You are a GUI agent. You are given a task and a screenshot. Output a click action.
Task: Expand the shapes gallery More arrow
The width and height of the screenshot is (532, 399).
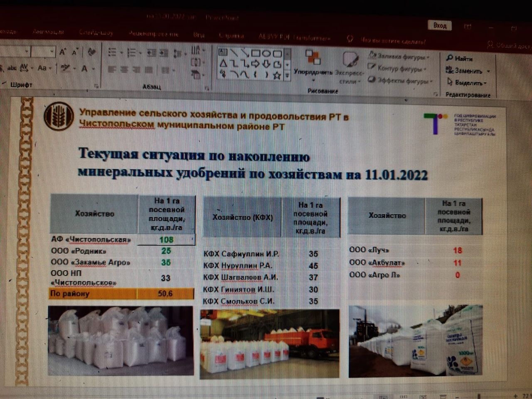point(287,76)
